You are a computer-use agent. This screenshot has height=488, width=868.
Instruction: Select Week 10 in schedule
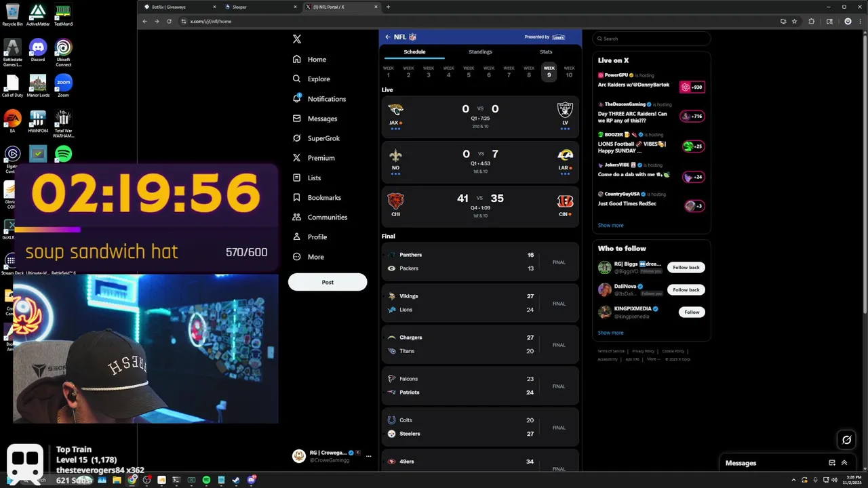[569, 72]
